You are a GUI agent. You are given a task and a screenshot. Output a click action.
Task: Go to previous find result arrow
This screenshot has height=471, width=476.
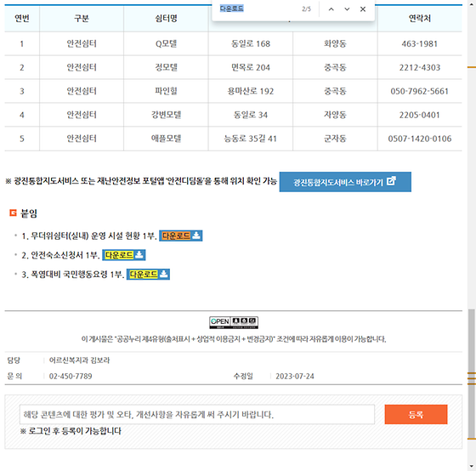click(x=331, y=9)
